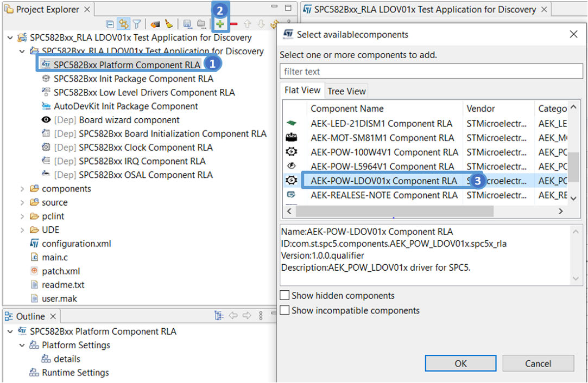Toggle link with editor arrows icon
The image size is (588, 383).
coord(123,24)
